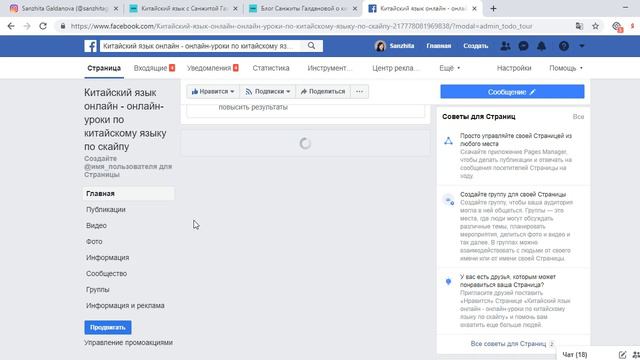Open account menu dropdown arrow
This screenshot has height=360, width=640.
click(x=582, y=46)
